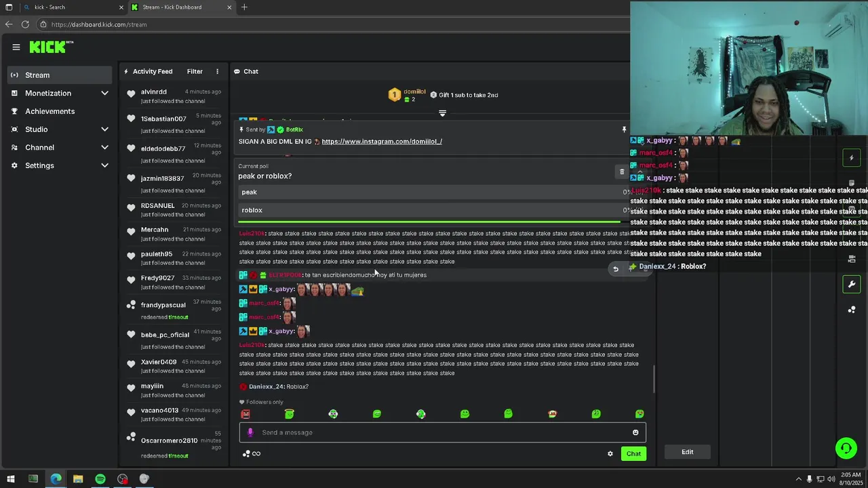The width and height of the screenshot is (868, 488).
Task: Close the 'kick - Search' tab
Action: tap(121, 7)
